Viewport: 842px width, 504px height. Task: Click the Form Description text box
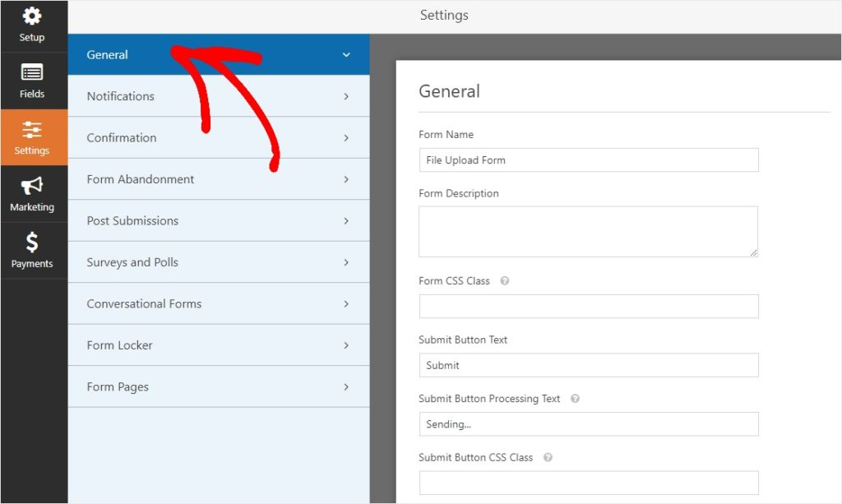coord(588,231)
